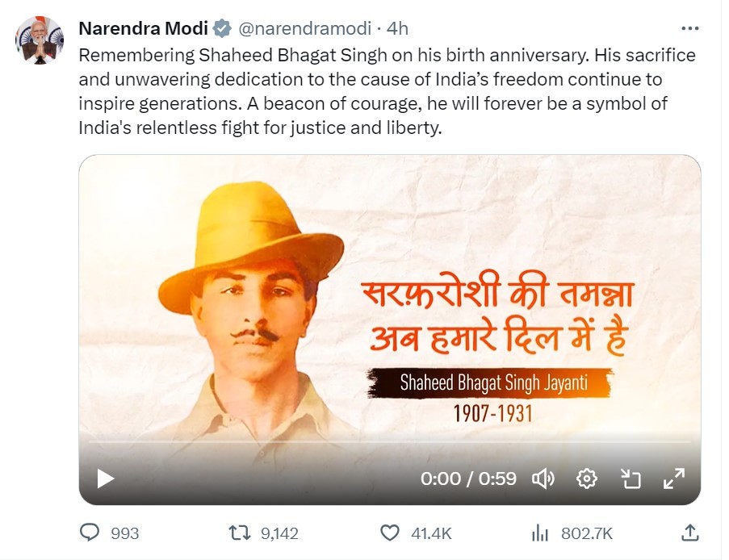Open Narendra Modi's profile picture
The width and height of the screenshot is (729, 560).
[x=39, y=39]
